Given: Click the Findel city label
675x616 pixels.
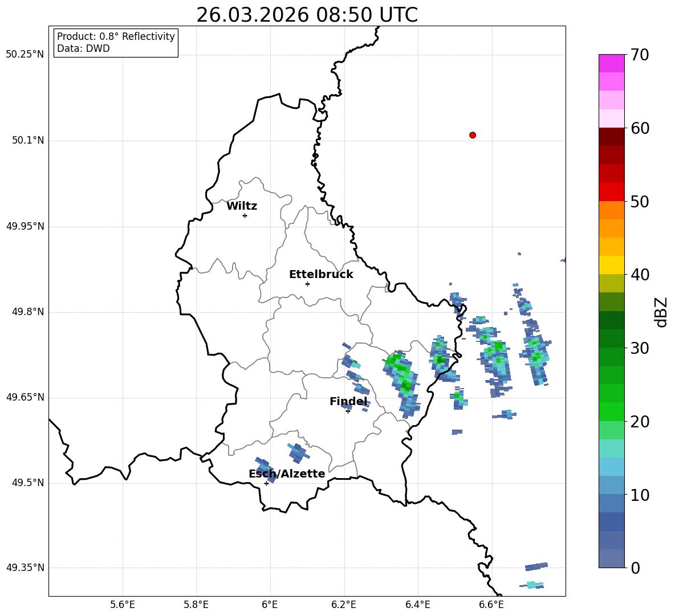Looking at the screenshot, I should [x=348, y=401].
